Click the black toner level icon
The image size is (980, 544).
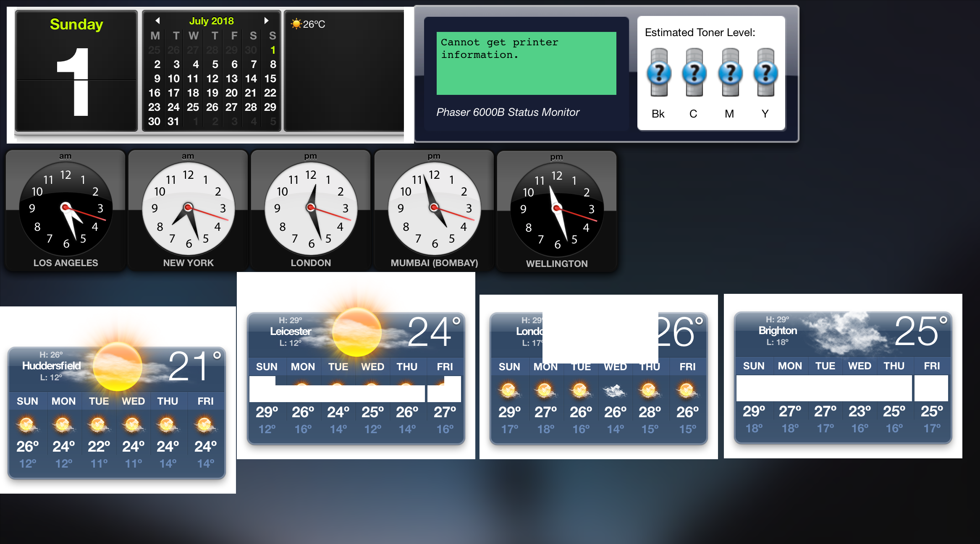658,73
